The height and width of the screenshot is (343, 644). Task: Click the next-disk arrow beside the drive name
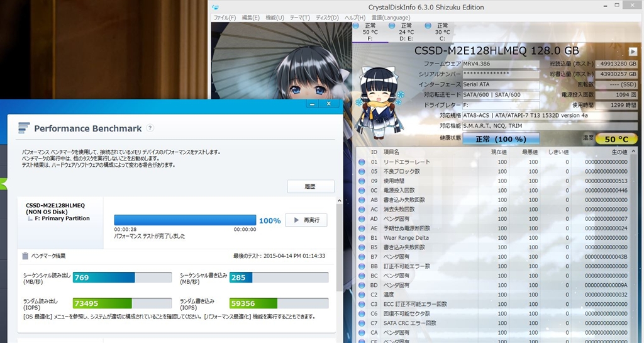[x=633, y=52]
